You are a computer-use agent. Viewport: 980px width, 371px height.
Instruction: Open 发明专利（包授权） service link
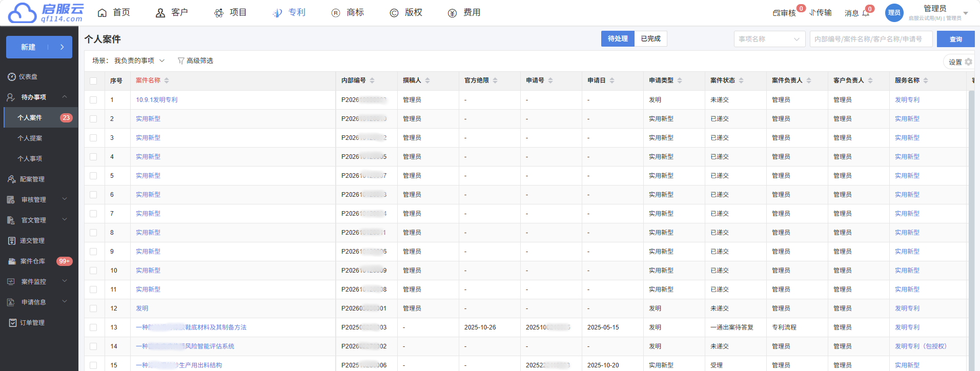pyautogui.click(x=921, y=346)
